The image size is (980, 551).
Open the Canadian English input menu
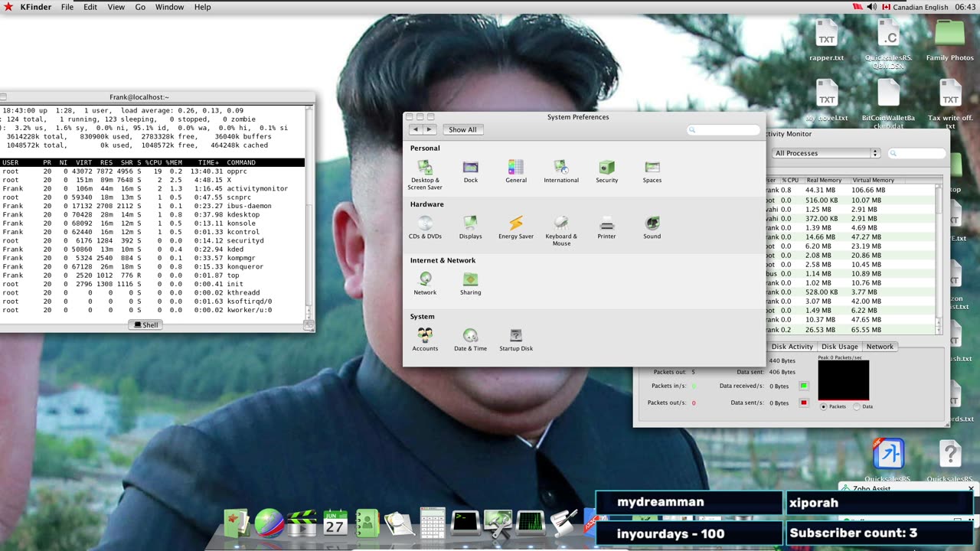pyautogui.click(x=915, y=7)
